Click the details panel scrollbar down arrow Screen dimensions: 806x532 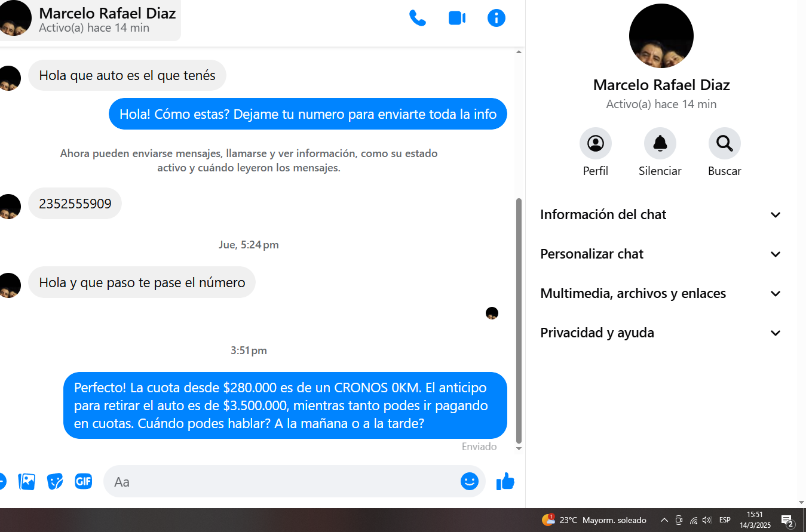tap(802, 503)
